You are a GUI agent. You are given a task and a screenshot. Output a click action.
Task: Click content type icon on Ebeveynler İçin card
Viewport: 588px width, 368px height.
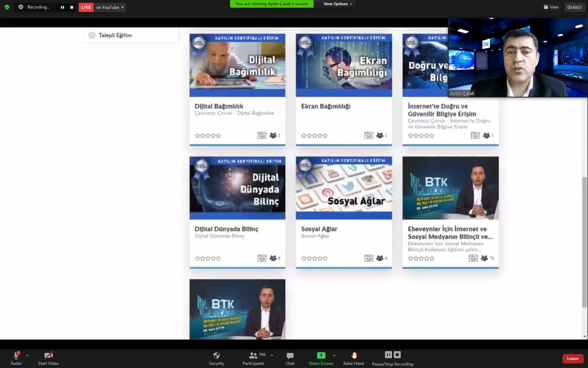(x=473, y=258)
